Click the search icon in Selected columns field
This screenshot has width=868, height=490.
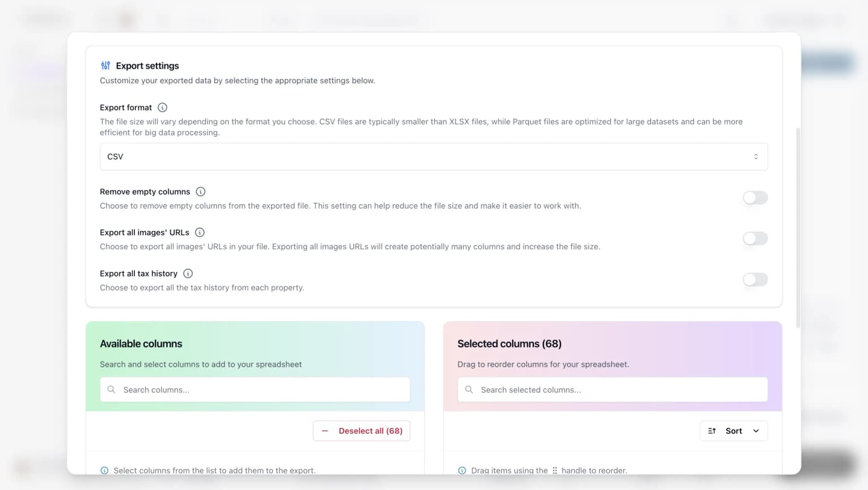tap(469, 390)
